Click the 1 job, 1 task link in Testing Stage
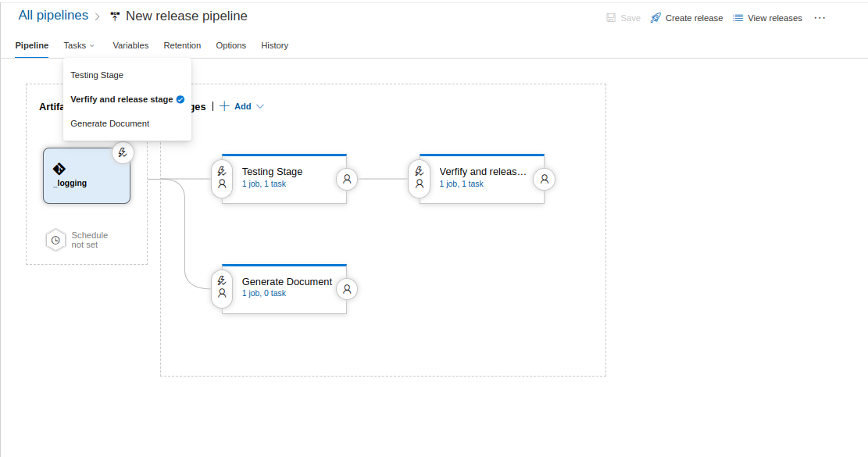 pos(264,184)
